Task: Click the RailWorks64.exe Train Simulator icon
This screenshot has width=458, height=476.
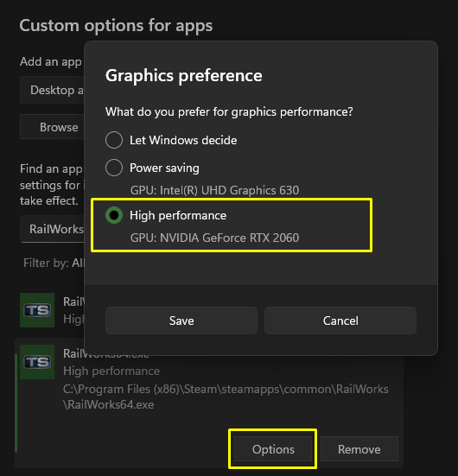Action: click(37, 362)
